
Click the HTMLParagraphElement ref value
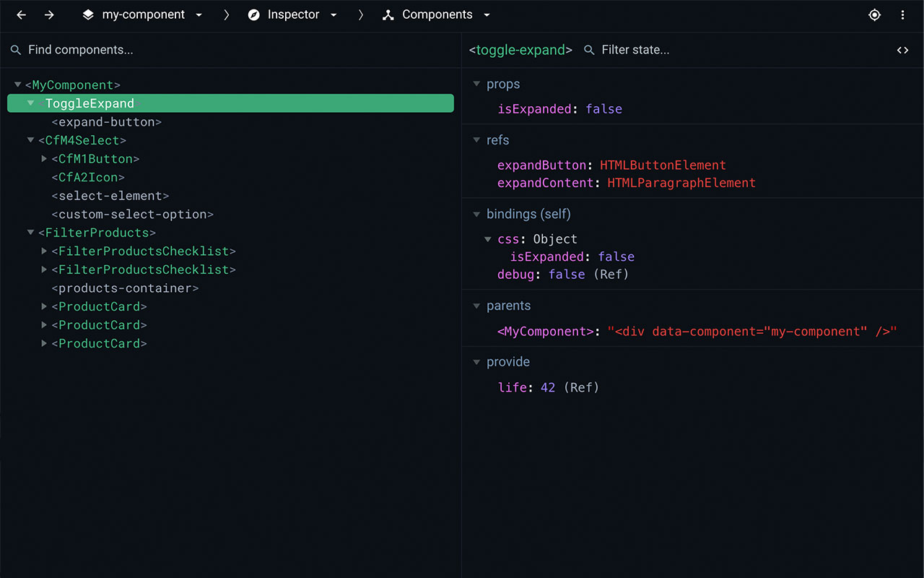coord(681,183)
